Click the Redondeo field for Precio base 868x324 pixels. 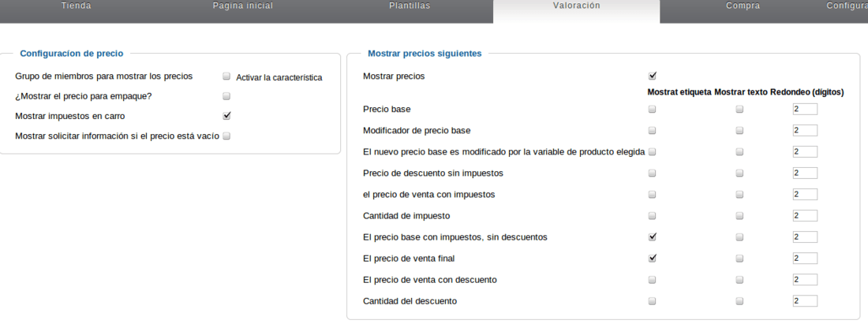805,110
